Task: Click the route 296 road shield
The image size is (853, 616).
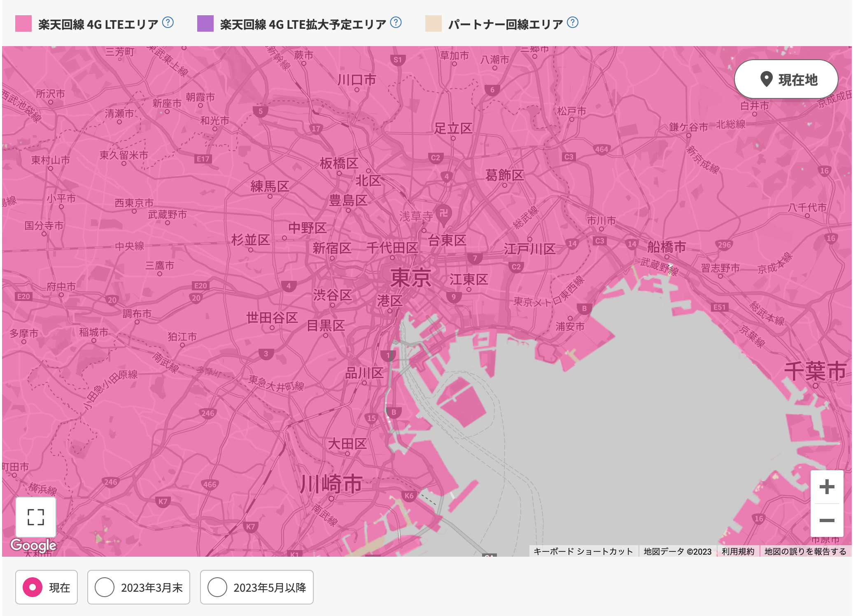Action: (x=724, y=245)
